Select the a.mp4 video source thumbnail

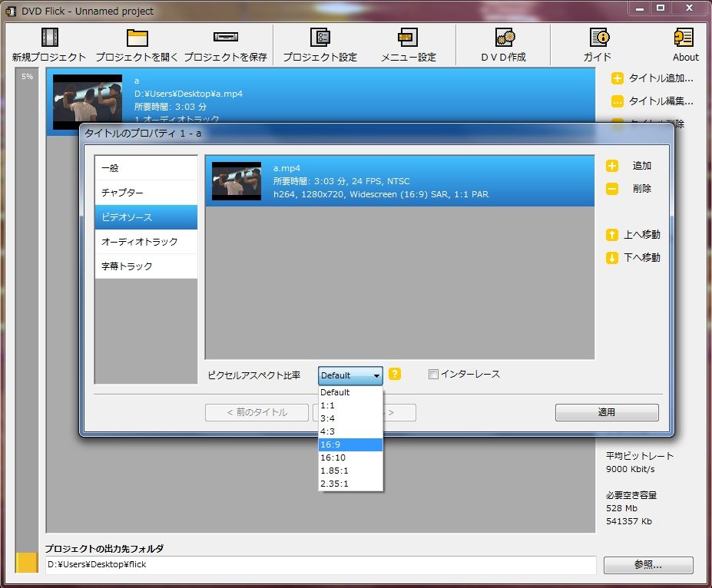pyautogui.click(x=237, y=181)
